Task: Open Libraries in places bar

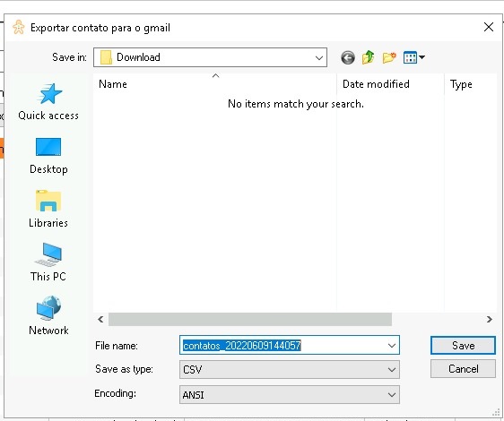Action: 48,209
